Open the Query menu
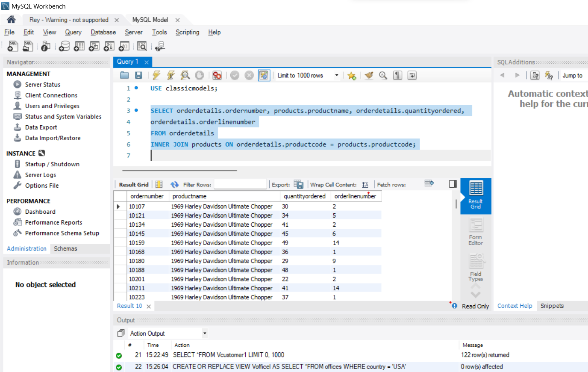This screenshot has width=588, height=372. (73, 32)
